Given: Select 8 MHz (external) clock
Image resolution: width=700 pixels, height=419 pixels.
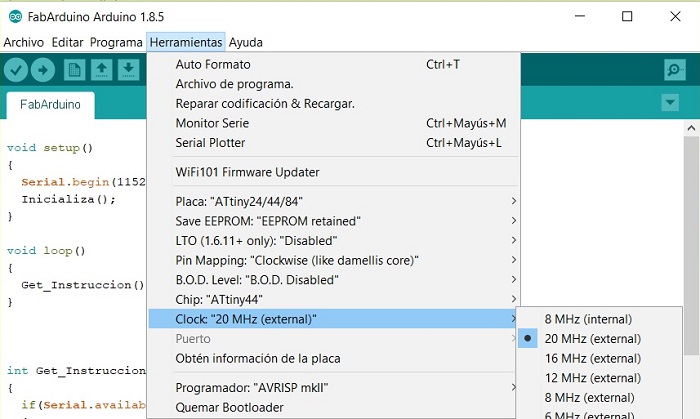Looking at the screenshot, I should [x=599, y=398].
